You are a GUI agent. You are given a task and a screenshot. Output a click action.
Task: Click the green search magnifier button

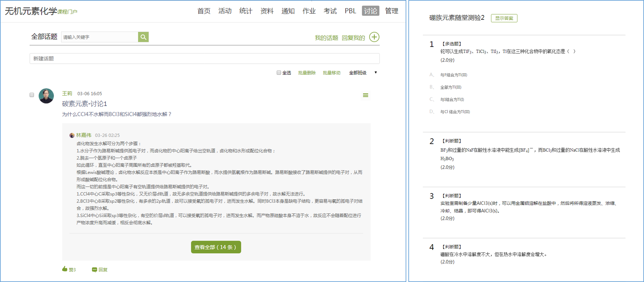point(143,37)
